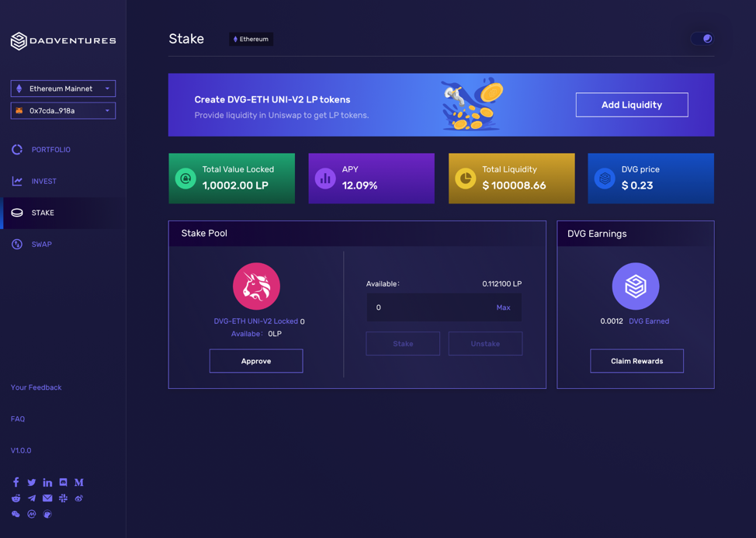
Task: Click the liquidity banner coins illustration
Action: pos(473,104)
